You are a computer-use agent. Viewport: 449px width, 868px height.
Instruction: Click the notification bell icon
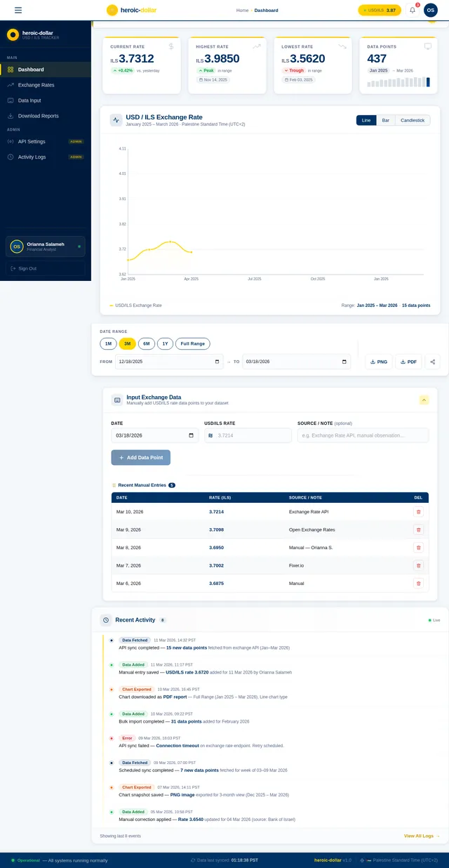(x=413, y=11)
